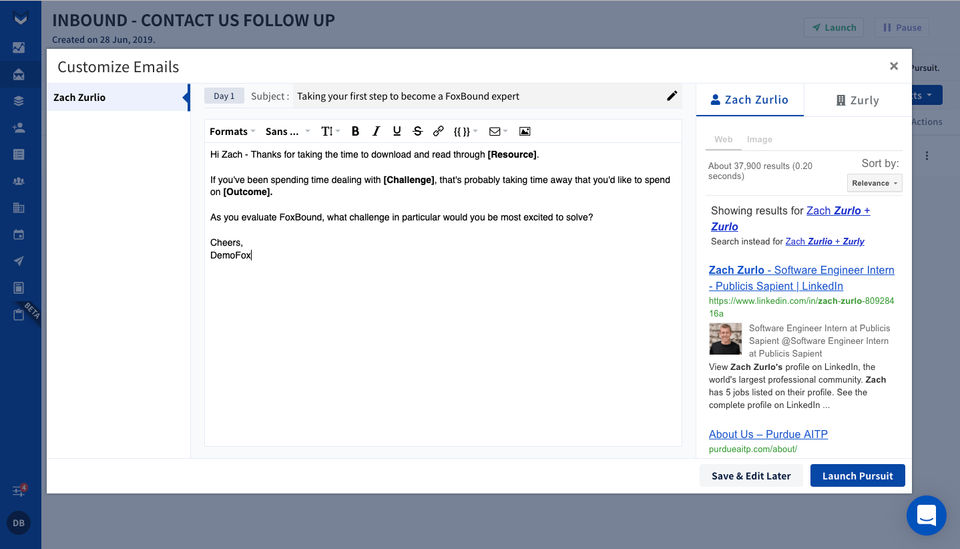This screenshot has width=960, height=549.
Task: Insert an image into the email
Action: (x=525, y=131)
